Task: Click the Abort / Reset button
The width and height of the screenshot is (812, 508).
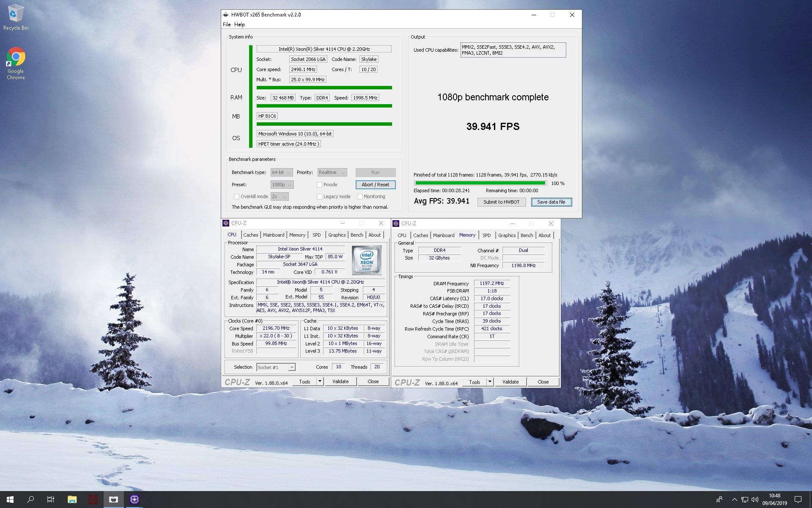Action: (376, 185)
